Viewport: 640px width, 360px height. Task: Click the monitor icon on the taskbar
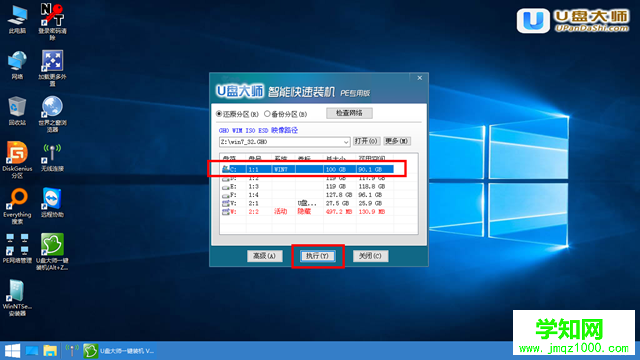point(32,351)
